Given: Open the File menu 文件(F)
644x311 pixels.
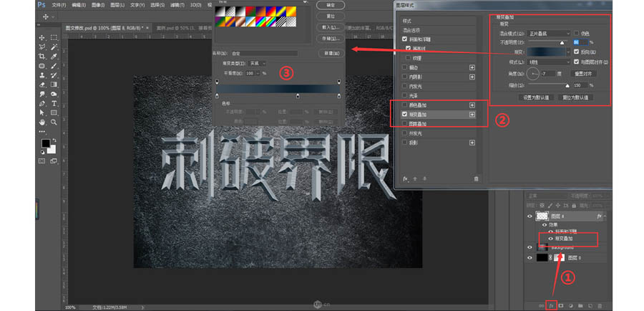Looking at the screenshot, I should (x=59, y=5).
